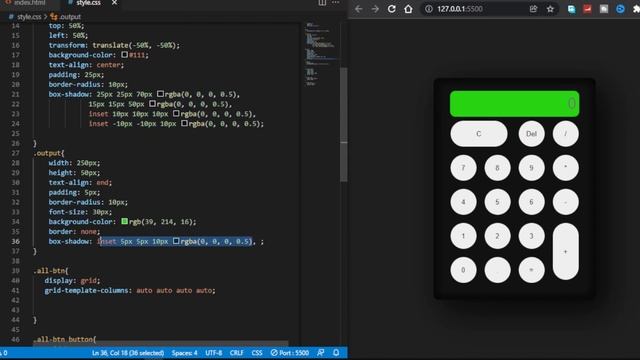Screen dimensions: 640x360
Task: Close the style.css tab
Action: click(x=114, y=3)
